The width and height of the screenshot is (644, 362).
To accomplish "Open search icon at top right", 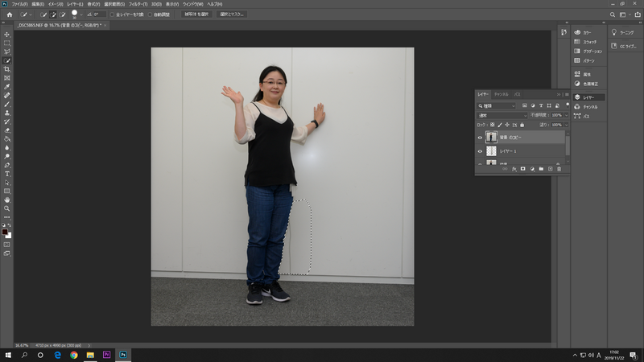I will pos(613,14).
